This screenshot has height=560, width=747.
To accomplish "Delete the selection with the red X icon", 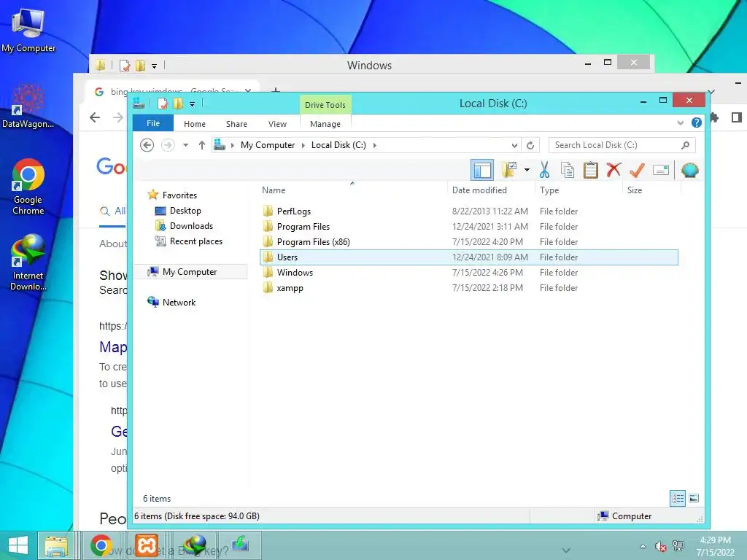I will tap(614, 169).
